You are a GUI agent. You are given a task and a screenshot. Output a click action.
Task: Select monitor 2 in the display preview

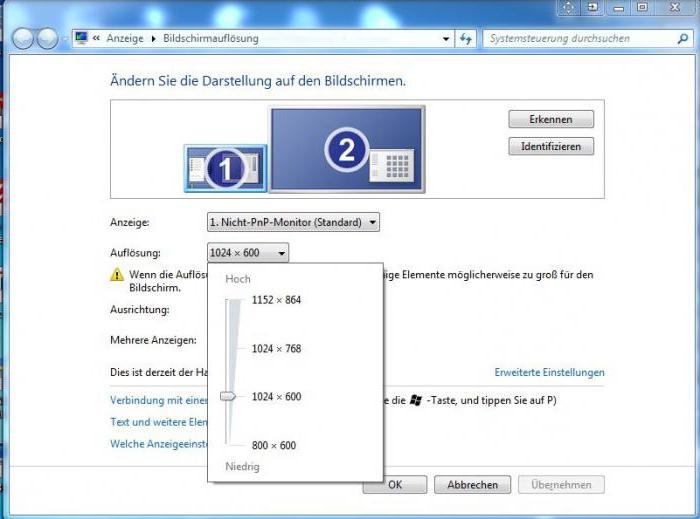pos(347,149)
